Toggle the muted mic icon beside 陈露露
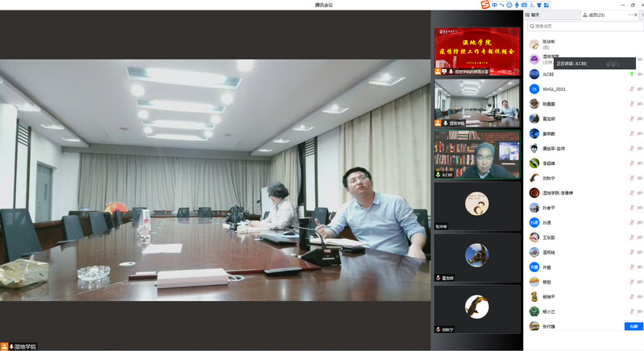The height and width of the screenshot is (351, 644). pyautogui.click(x=631, y=104)
